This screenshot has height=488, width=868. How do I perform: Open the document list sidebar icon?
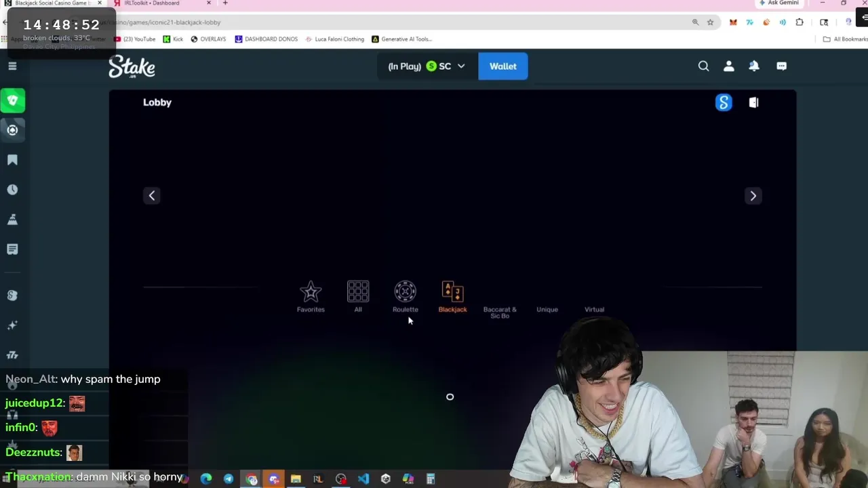(x=12, y=249)
